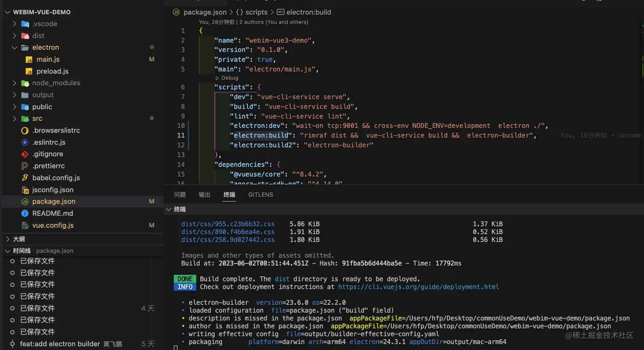Viewport: 644px width, 350px height.
Task: Click the .prettierrc file icon
Action: pos(25,166)
